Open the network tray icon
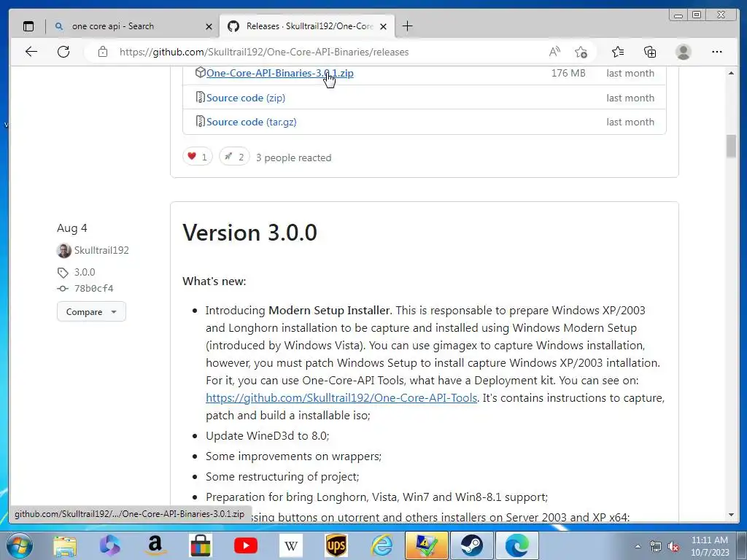747x560 pixels. pos(656,547)
